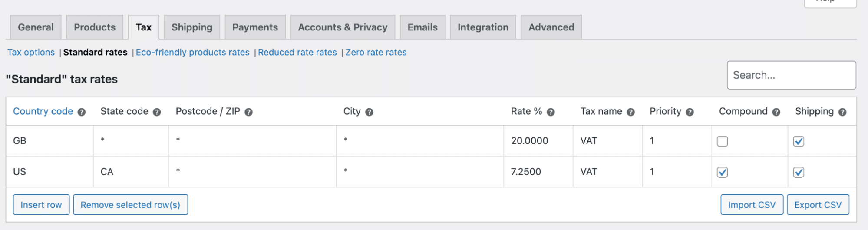The width and height of the screenshot is (868, 230).
Task: Toggle Shipping checkbox for GB row
Action: [x=799, y=141]
